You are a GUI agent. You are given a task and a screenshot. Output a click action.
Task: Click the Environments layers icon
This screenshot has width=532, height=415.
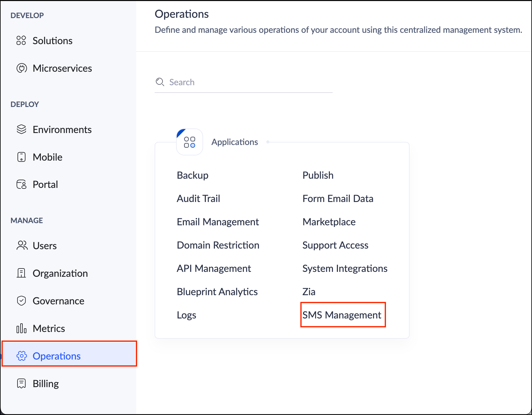pyautogui.click(x=21, y=129)
